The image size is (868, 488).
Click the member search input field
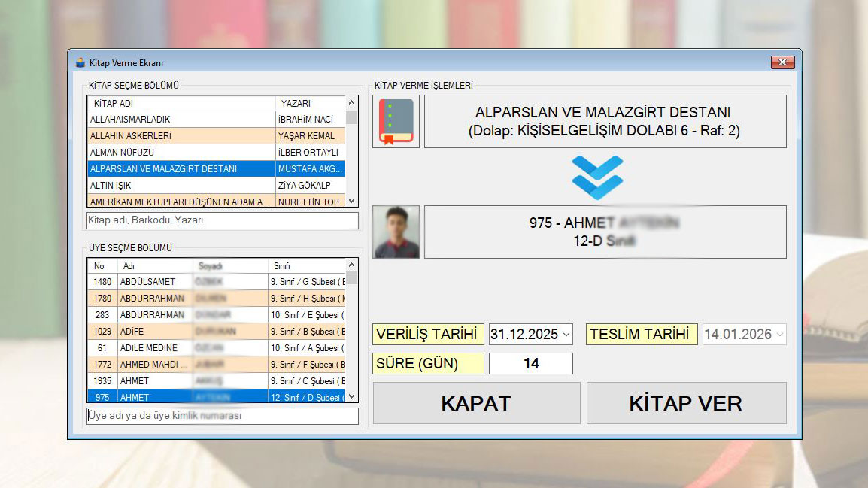click(x=222, y=415)
